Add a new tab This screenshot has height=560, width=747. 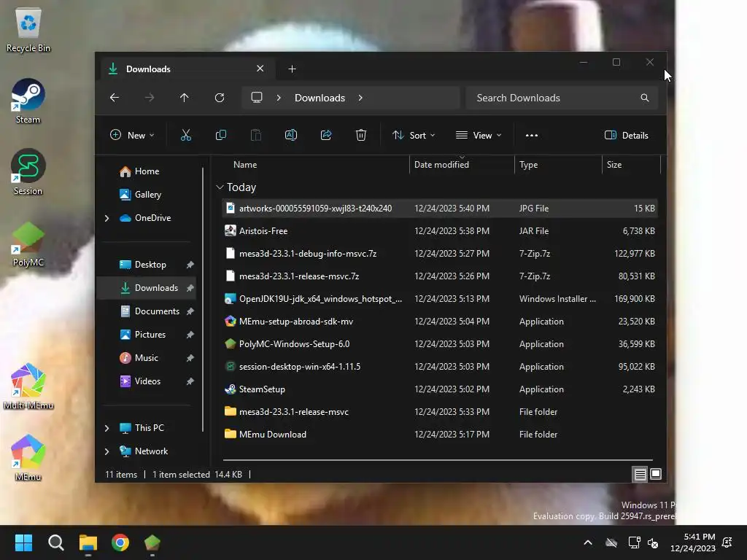pyautogui.click(x=292, y=69)
